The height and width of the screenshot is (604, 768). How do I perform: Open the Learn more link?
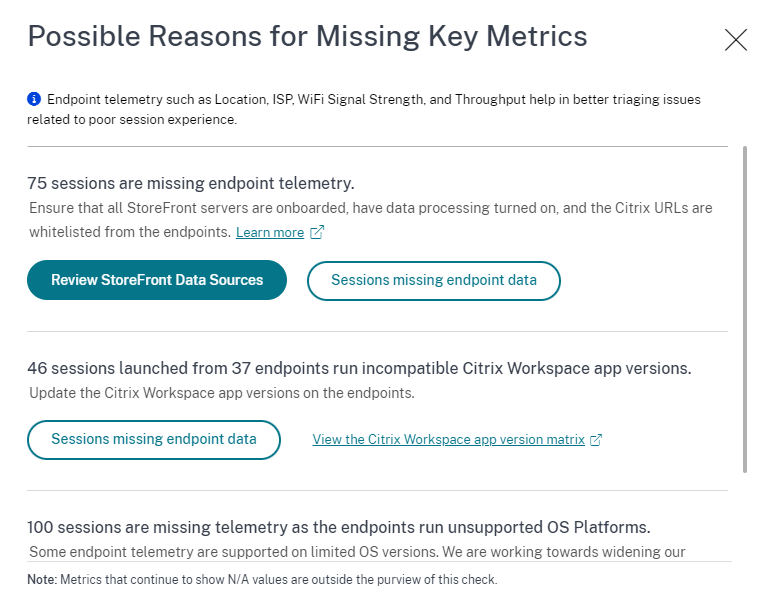[270, 232]
